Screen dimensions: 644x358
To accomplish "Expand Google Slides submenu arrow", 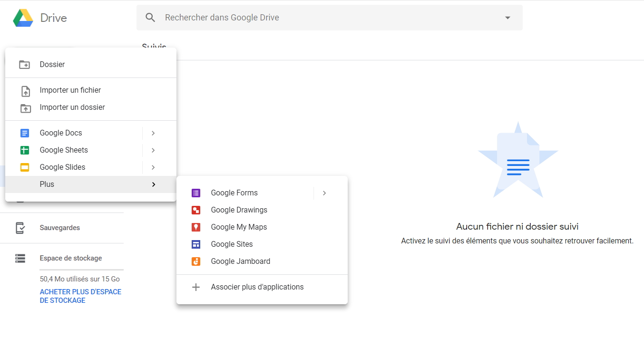I will point(153,167).
